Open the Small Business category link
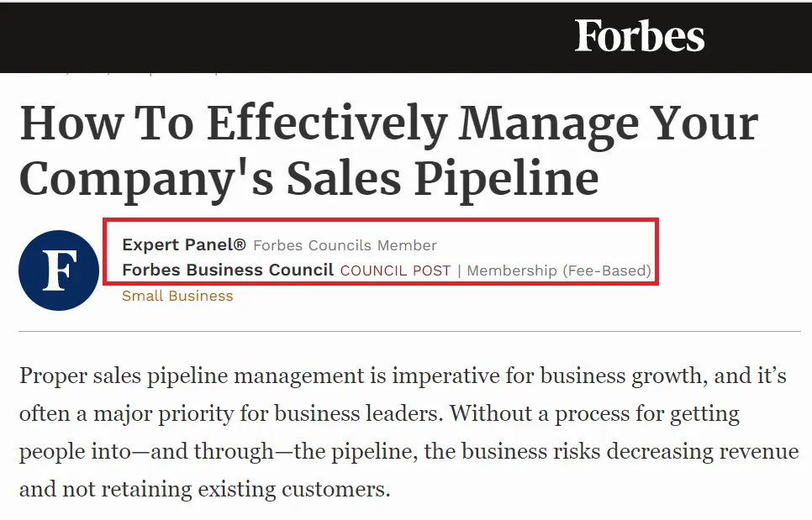 tap(177, 296)
